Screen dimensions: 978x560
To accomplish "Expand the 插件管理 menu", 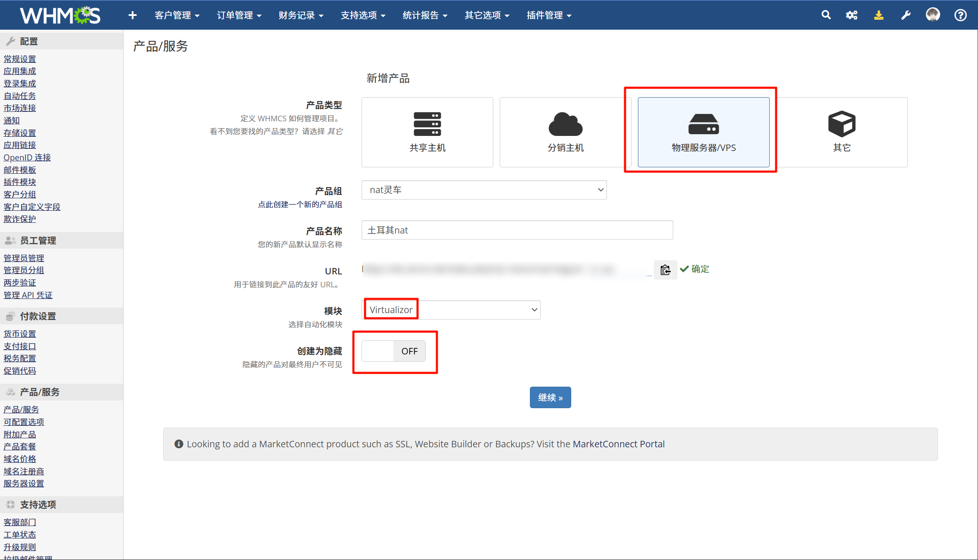I will coord(549,15).
